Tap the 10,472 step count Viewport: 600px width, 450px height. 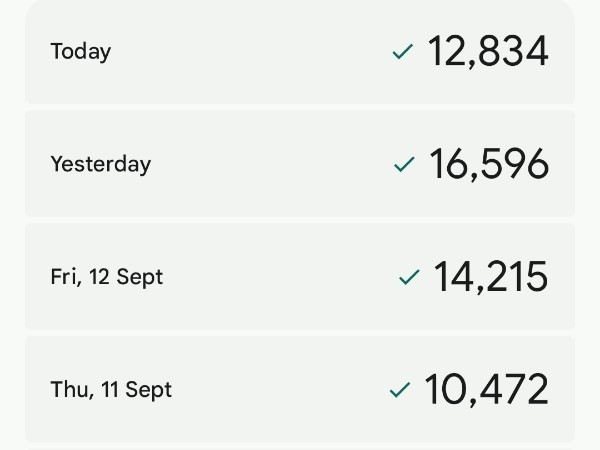486,390
